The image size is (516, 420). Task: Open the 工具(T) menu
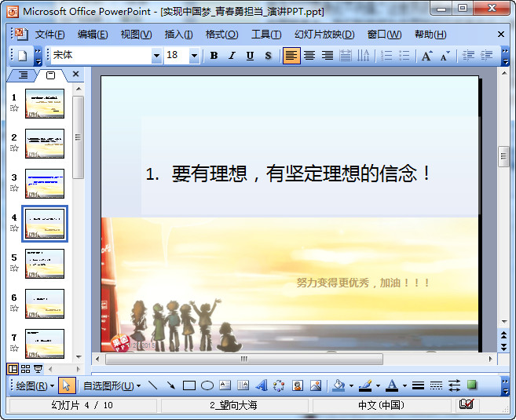266,35
